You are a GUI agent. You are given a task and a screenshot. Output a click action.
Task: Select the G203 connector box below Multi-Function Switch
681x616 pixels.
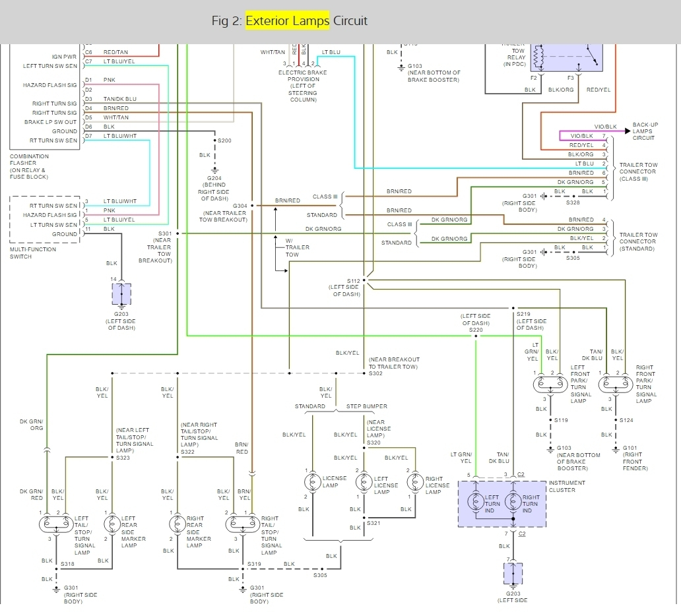121,294
